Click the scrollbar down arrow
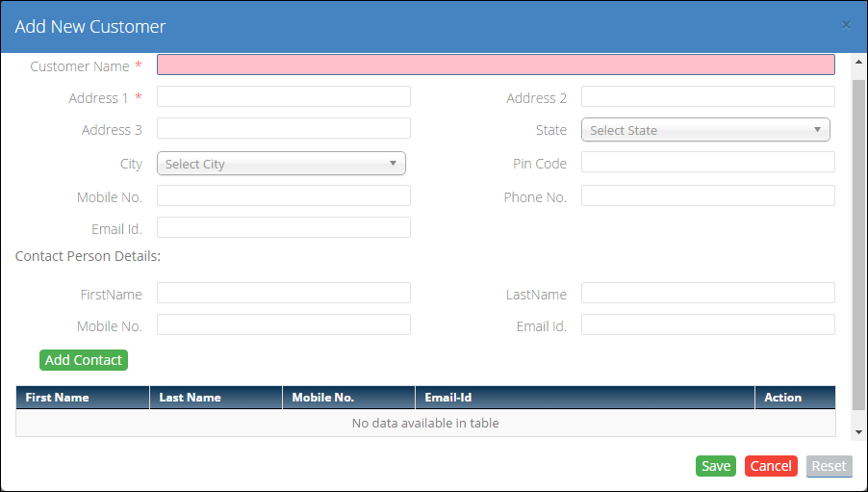 point(858,433)
